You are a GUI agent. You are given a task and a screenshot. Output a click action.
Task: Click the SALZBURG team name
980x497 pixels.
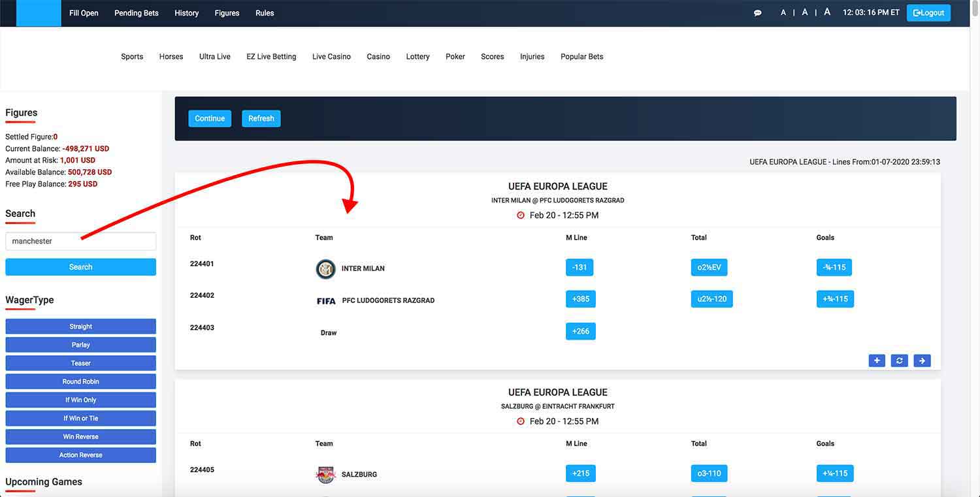click(x=359, y=475)
